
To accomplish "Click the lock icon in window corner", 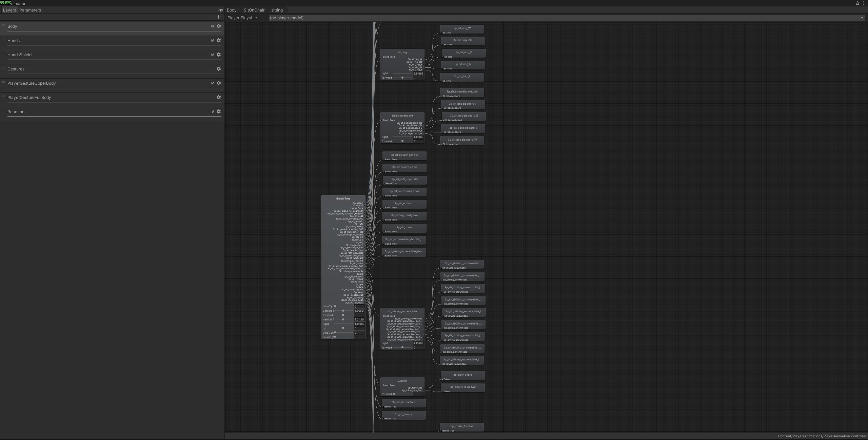I will 857,3.
